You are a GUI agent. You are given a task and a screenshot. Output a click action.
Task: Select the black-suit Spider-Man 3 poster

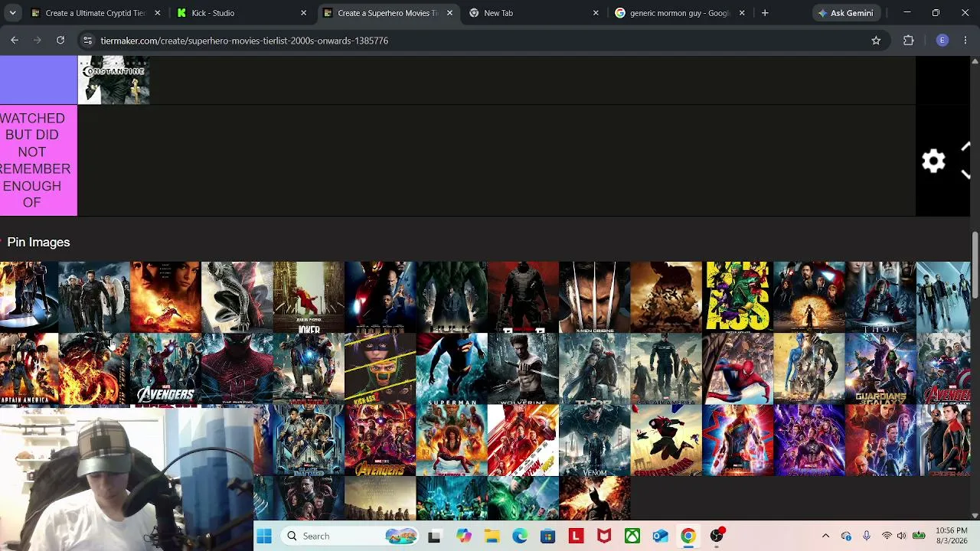(x=237, y=298)
